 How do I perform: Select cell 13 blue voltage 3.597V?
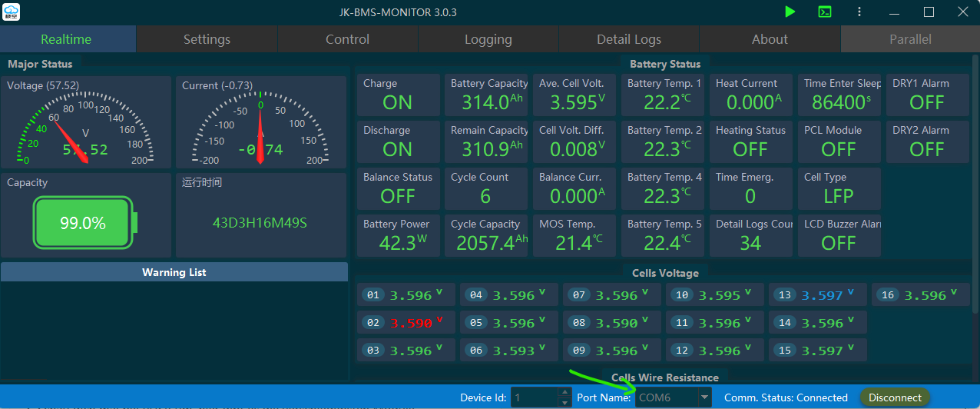[x=818, y=294]
